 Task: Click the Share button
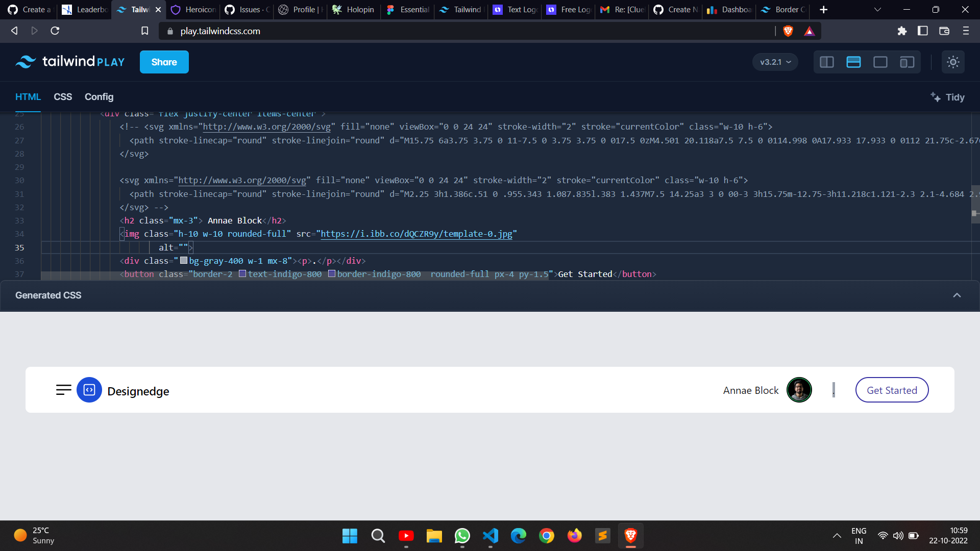[164, 62]
